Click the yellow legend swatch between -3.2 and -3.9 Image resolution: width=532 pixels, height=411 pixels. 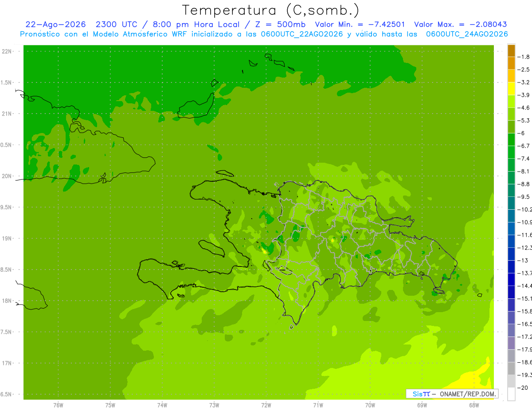pos(511,89)
